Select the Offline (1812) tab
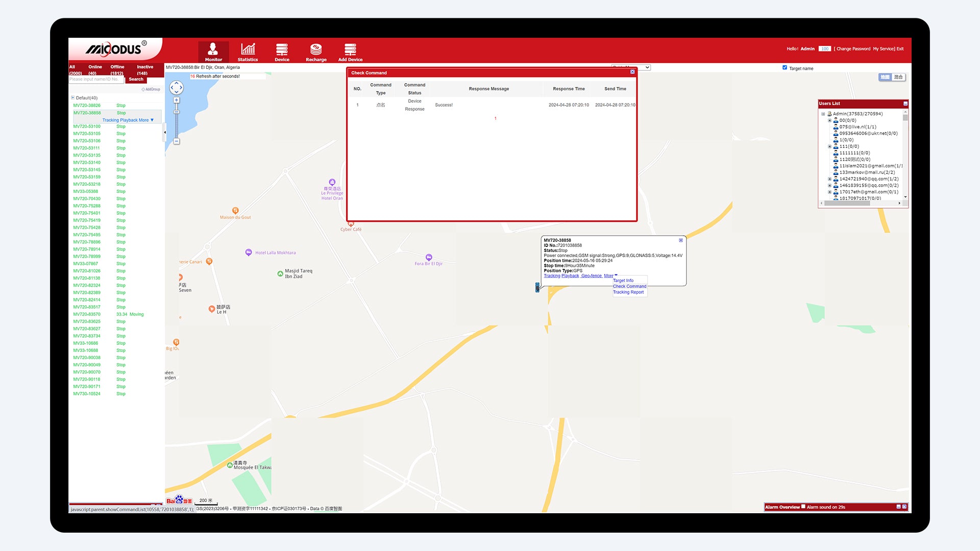Viewport: 980px width, 551px height. [x=117, y=70]
